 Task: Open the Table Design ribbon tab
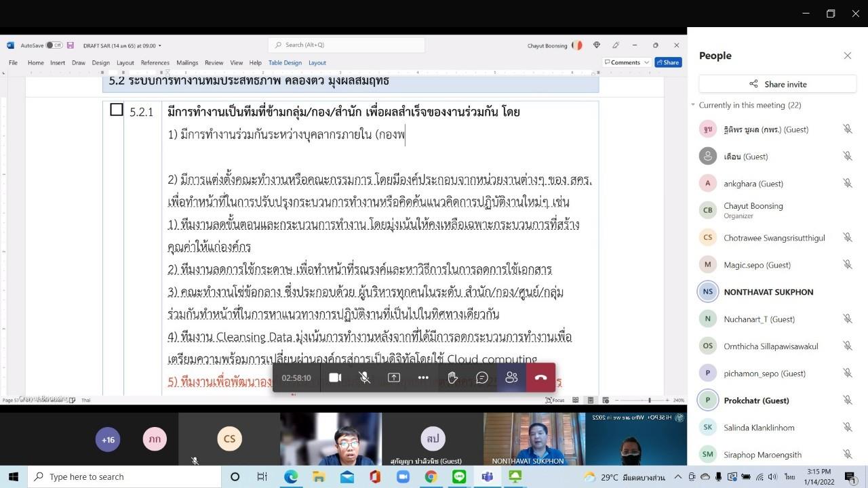click(285, 62)
